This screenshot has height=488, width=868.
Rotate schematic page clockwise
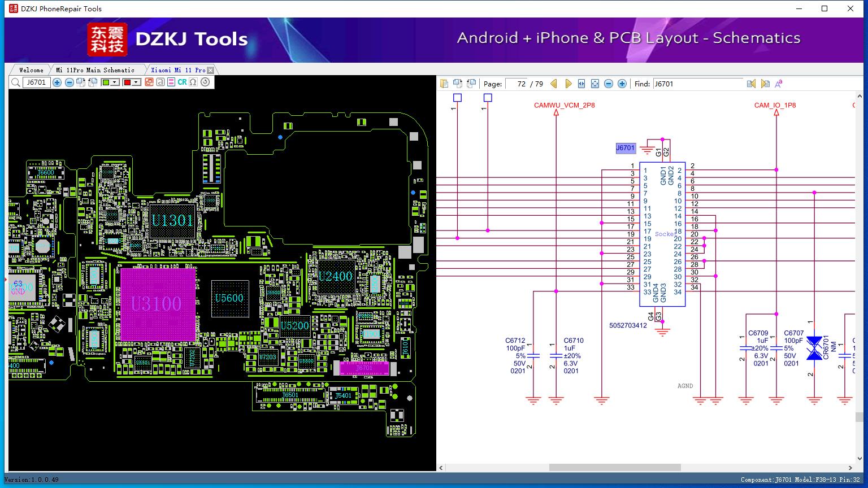point(457,84)
